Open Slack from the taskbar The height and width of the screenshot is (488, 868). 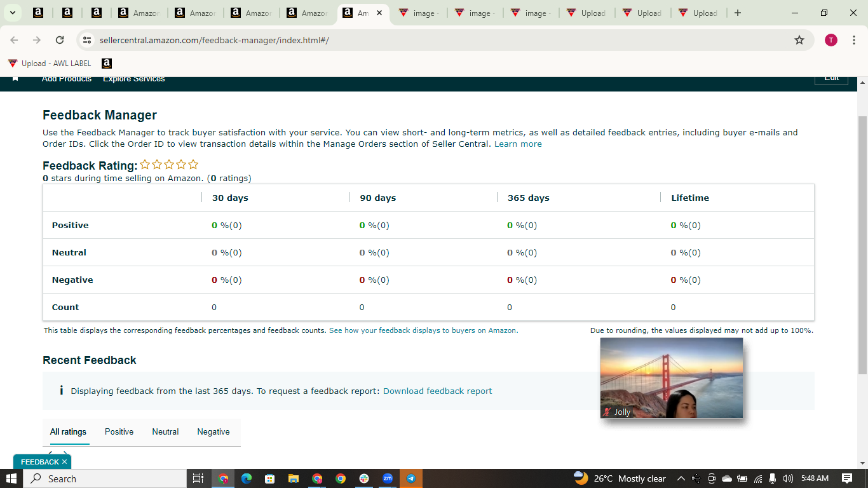(363, 478)
